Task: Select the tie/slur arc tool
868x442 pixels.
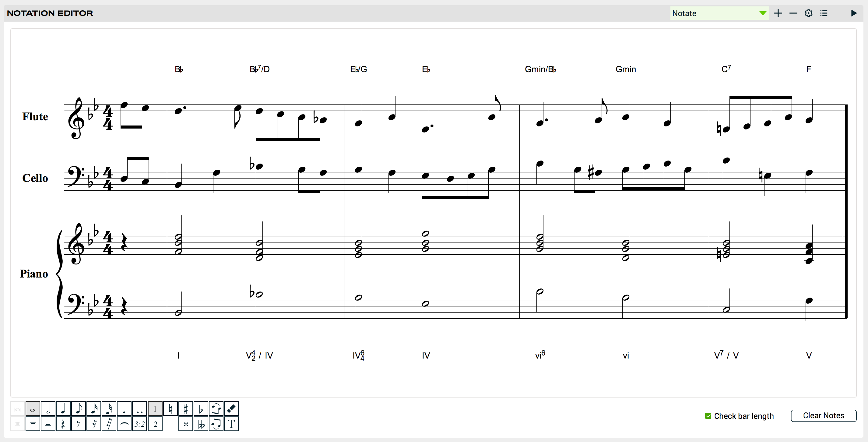Action: (x=124, y=424)
